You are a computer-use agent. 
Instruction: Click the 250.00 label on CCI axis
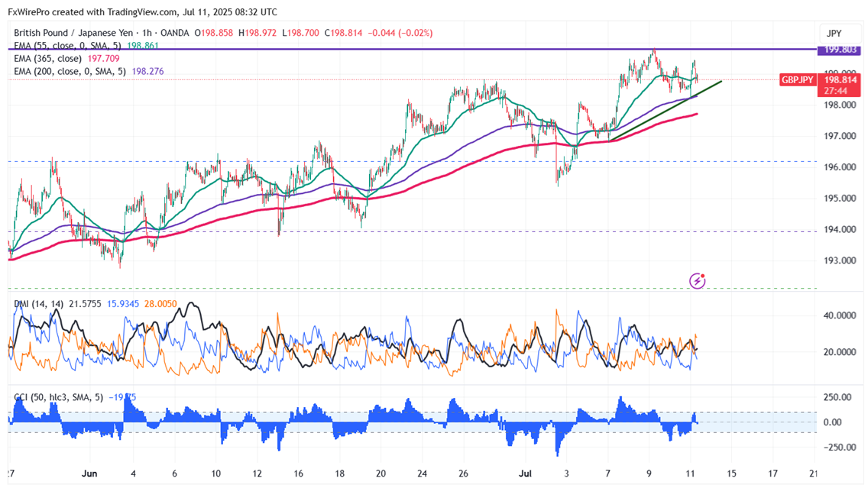837,397
